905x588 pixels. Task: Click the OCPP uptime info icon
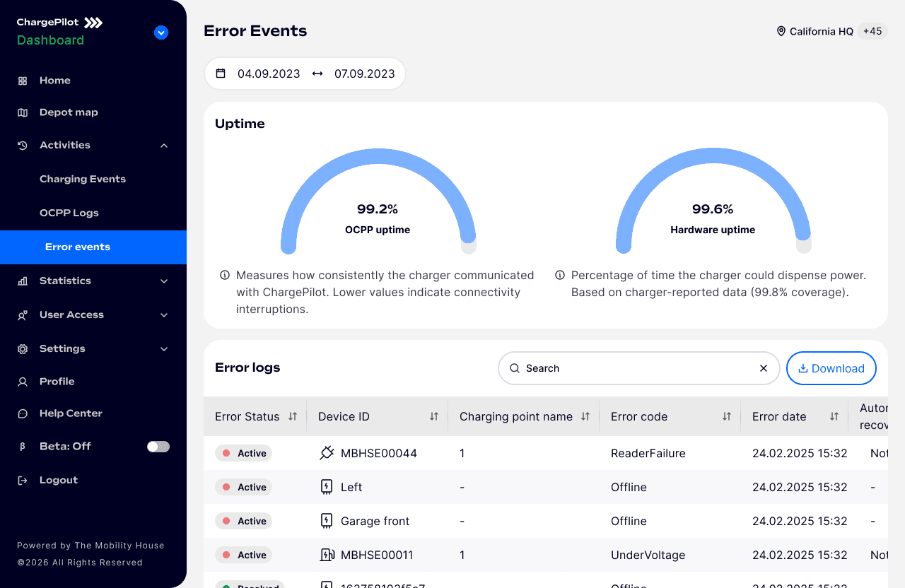225,275
